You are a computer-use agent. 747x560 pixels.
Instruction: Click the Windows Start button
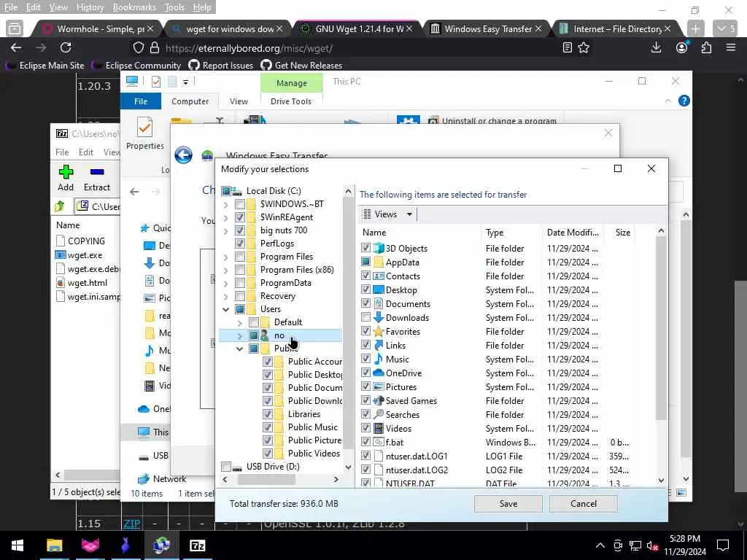(x=18, y=545)
